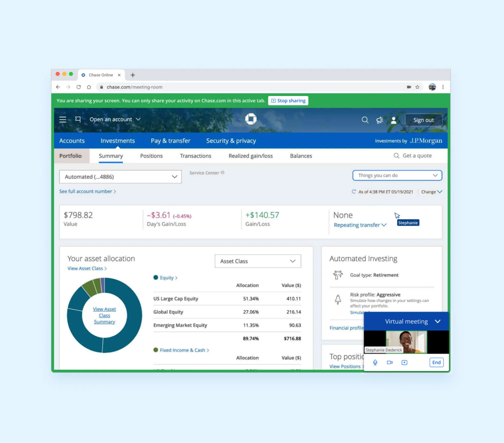Click View Positions link
This screenshot has height=443, width=504.
tap(346, 367)
